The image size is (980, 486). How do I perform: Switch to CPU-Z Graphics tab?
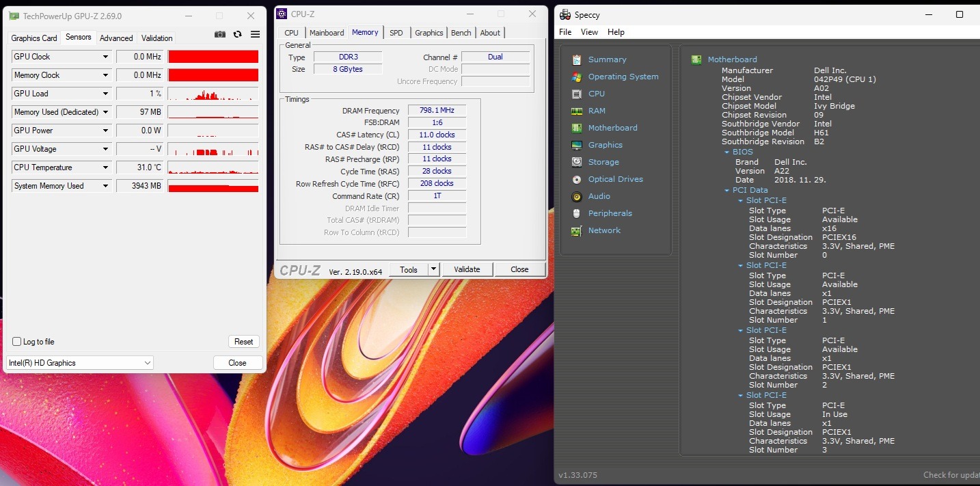click(429, 33)
